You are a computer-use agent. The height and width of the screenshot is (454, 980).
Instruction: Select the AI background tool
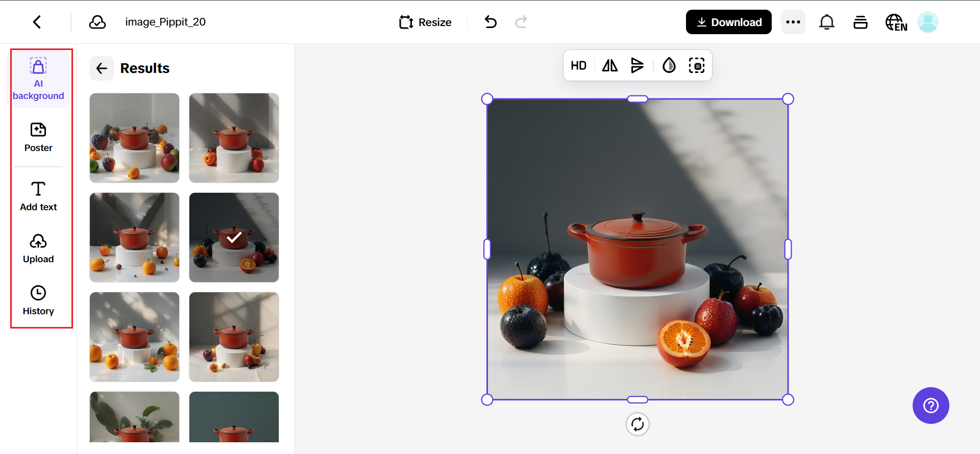coord(38,79)
